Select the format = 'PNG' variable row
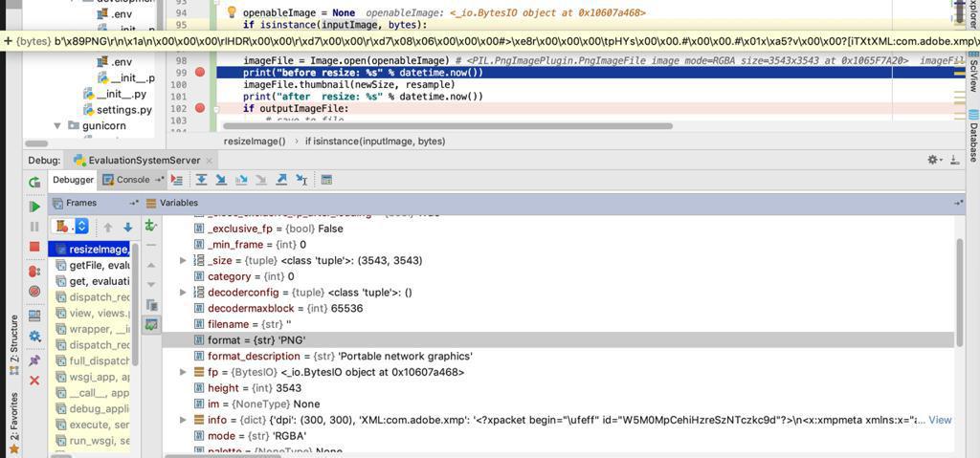Image resolution: width=980 pixels, height=458 pixels. click(558, 339)
